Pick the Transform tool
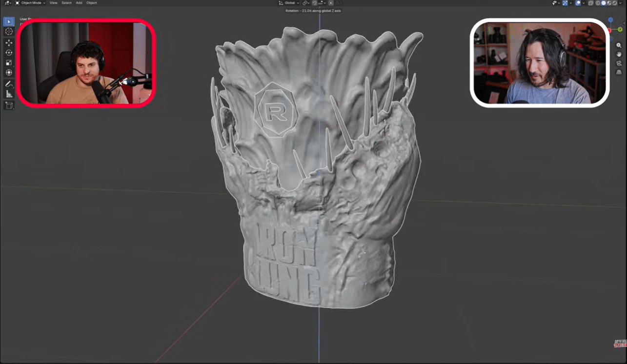This screenshot has width=627, height=364. [x=9, y=73]
